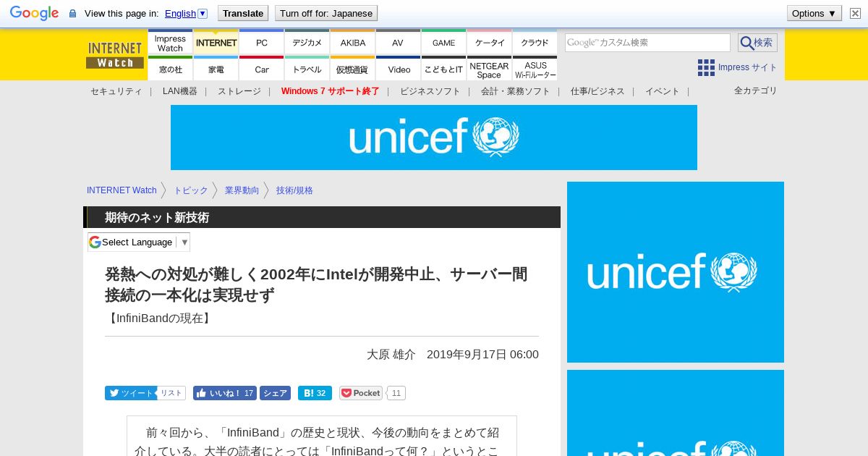Go to トピック breadcrumb
Image resolution: width=868 pixels, height=456 pixels.
coord(191,190)
